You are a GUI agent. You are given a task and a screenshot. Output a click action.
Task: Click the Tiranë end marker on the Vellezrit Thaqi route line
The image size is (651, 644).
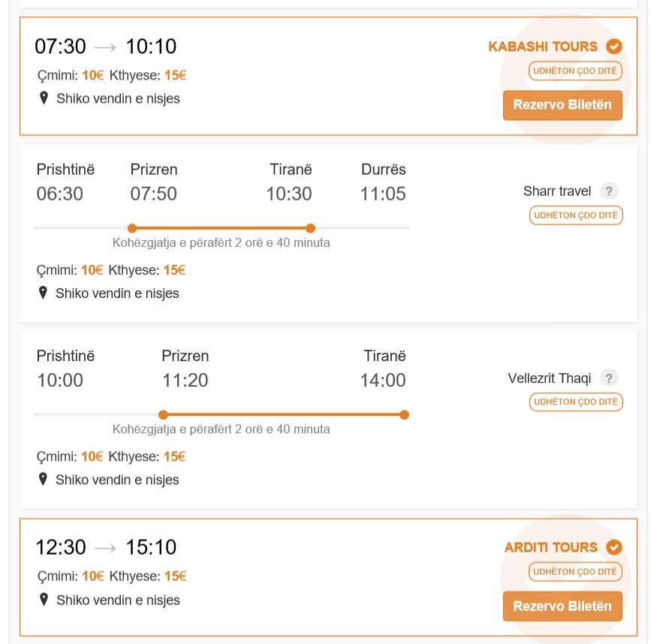point(404,414)
